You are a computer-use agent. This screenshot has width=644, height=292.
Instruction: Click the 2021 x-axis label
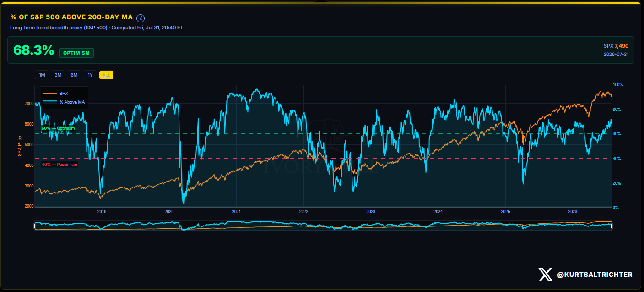click(236, 212)
